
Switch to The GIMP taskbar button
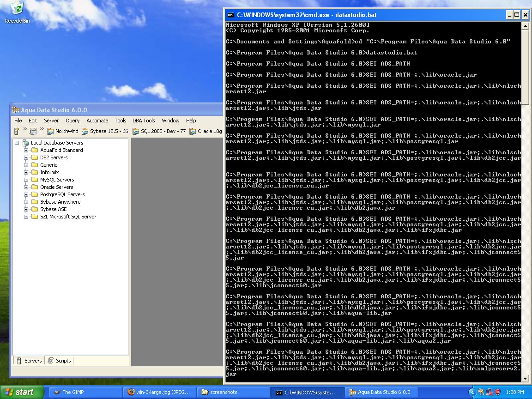coord(86,392)
